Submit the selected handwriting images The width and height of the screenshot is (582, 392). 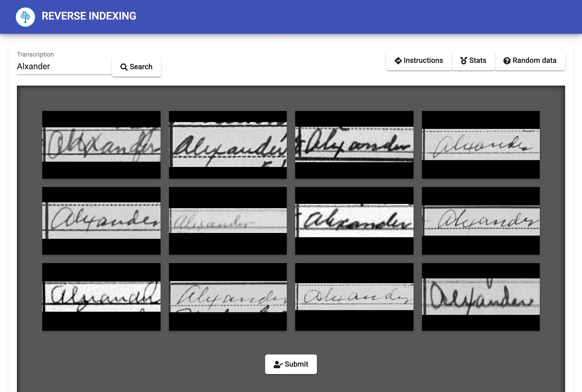[x=291, y=364]
